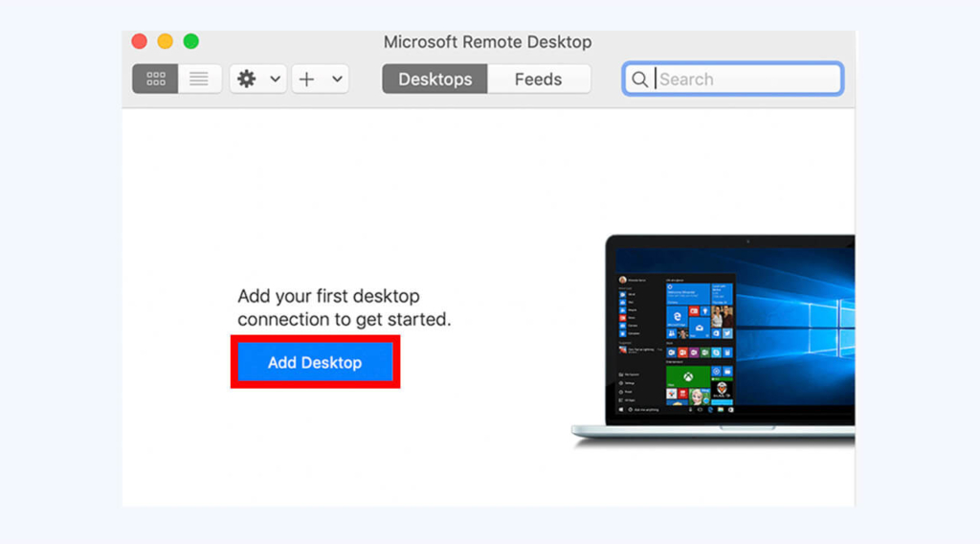The height and width of the screenshot is (544, 980).
Task: Minimize window with yellow button
Action: pyautogui.click(x=165, y=41)
